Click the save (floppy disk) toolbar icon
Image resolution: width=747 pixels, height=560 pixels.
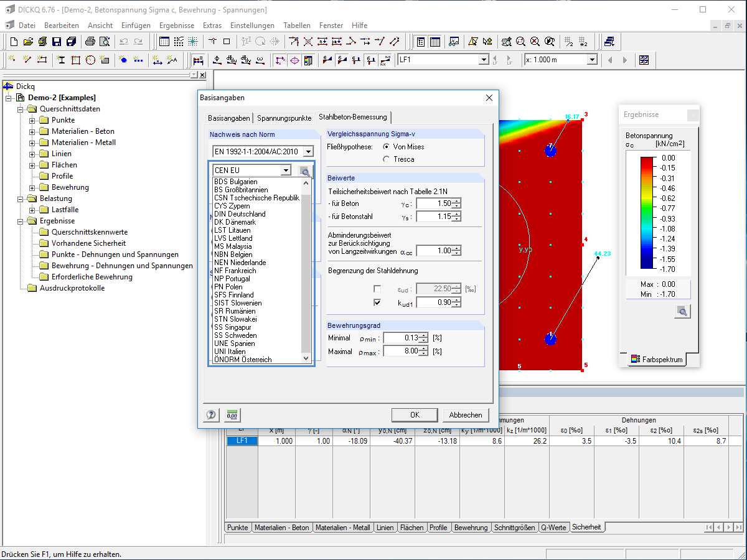[x=57, y=42]
